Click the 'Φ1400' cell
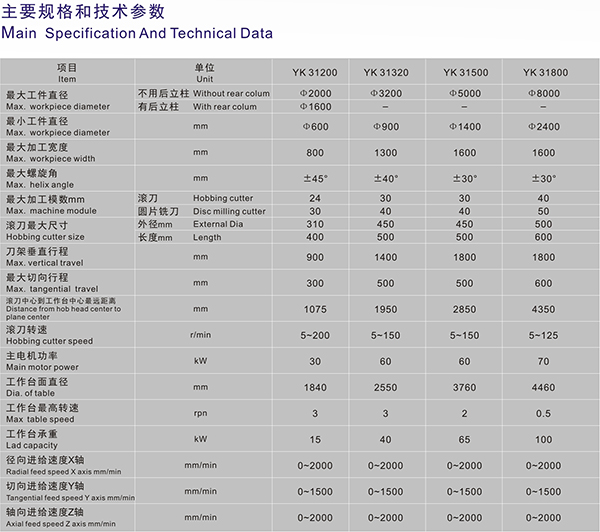The height and width of the screenshot is (532, 600). pyautogui.click(x=465, y=127)
